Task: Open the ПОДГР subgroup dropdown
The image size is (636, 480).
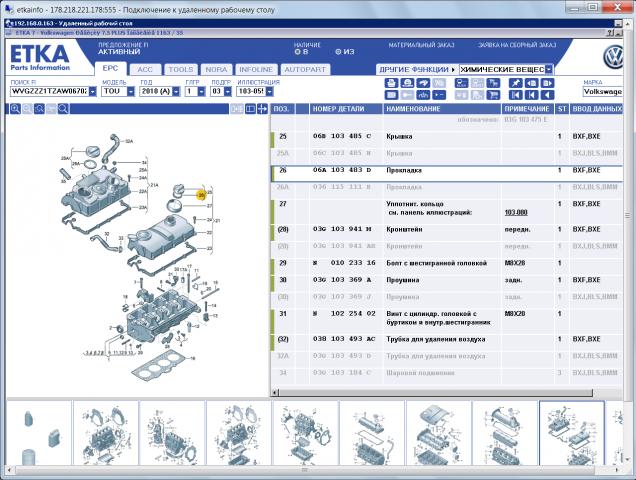Action: pos(228,91)
